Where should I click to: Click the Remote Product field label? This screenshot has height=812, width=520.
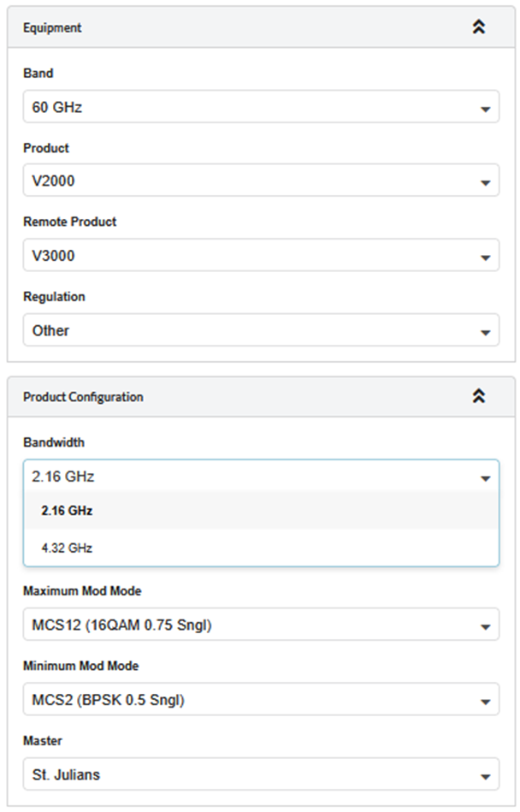pyautogui.click(x=69, y=222)
